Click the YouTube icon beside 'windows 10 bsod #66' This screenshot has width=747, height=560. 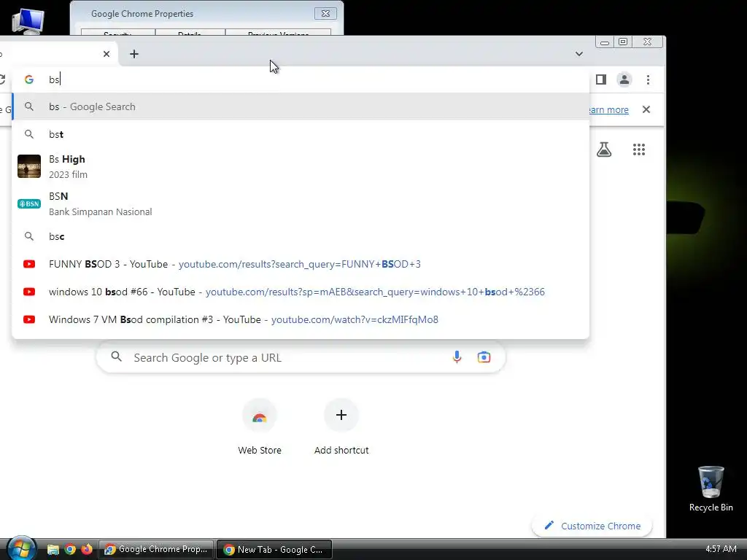pyautogui.click(x=29, y=292)
